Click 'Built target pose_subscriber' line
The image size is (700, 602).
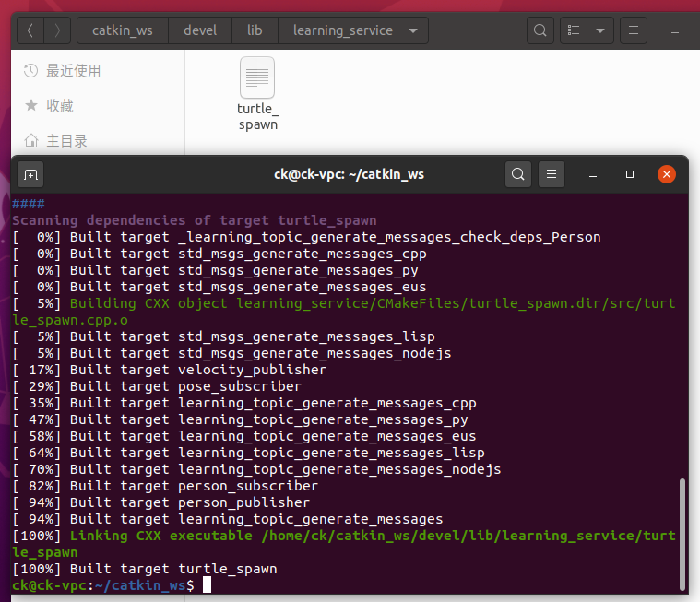pos(157,386)
